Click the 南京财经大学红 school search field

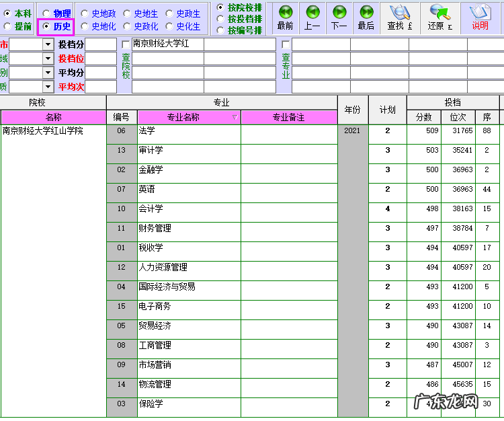pyautogui.click(x=168, y=44)
